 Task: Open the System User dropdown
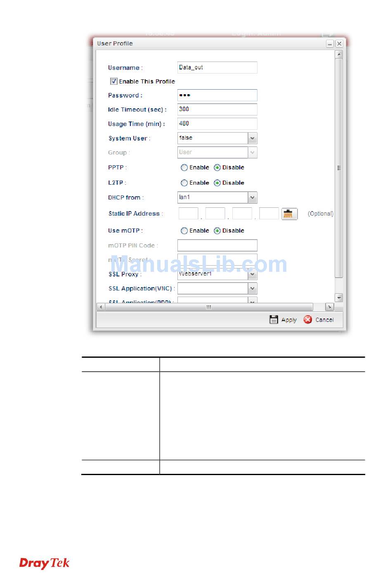(x=253, y=138)
